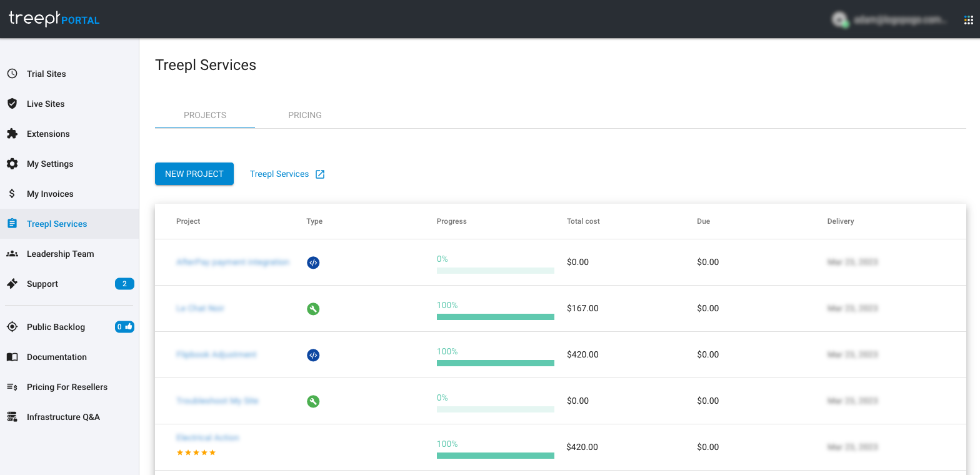Click the external link icon beside Treepl Services
The image size is (980, 475).
click(320, 174)
